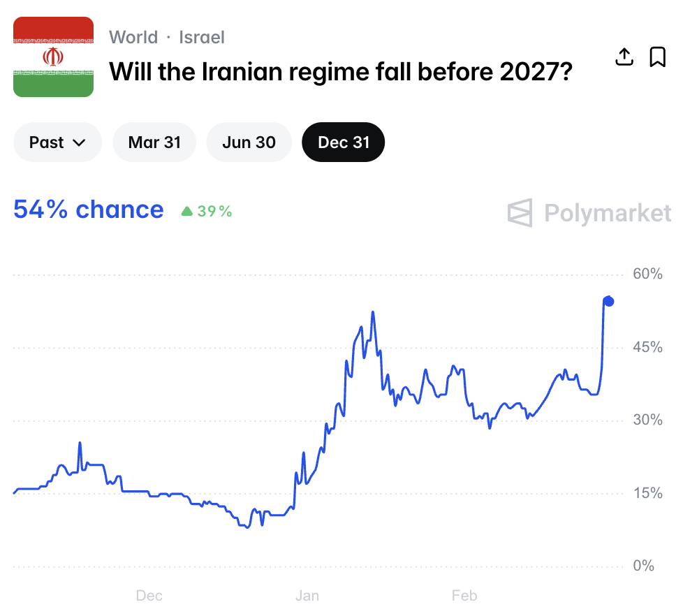This screenshot has width=683, height=616.
Task: Click the 45% gridline label
Action: pos(647,347)
